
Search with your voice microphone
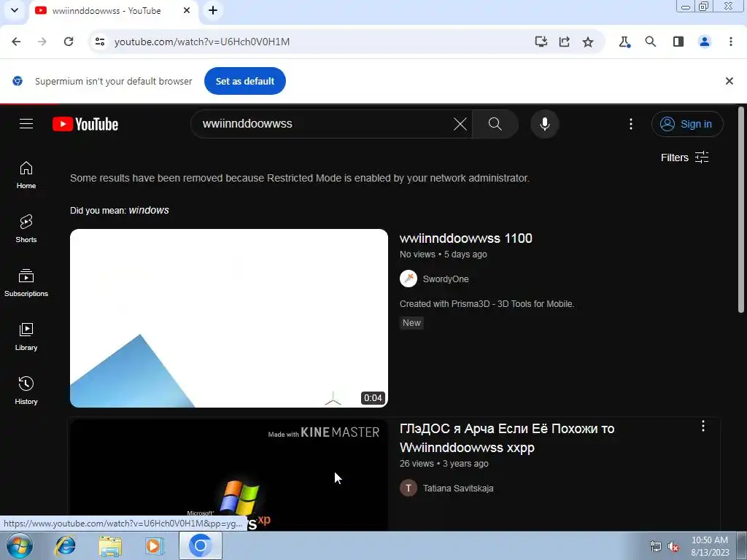point(544,124)
